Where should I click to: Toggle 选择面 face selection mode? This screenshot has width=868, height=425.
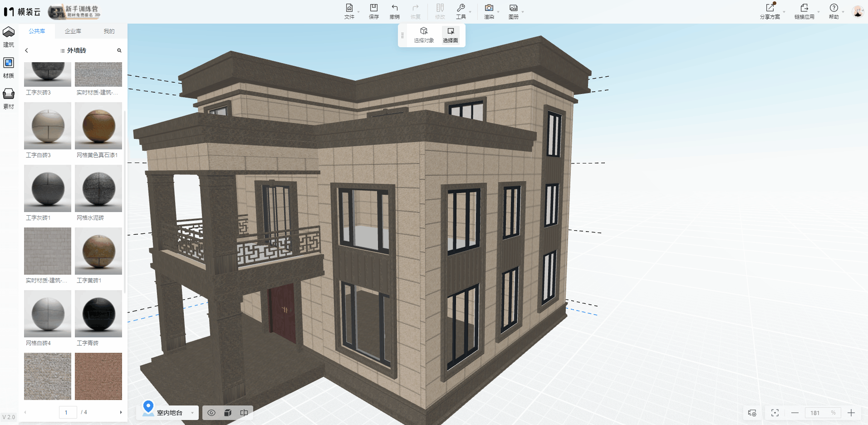point(450,35)
